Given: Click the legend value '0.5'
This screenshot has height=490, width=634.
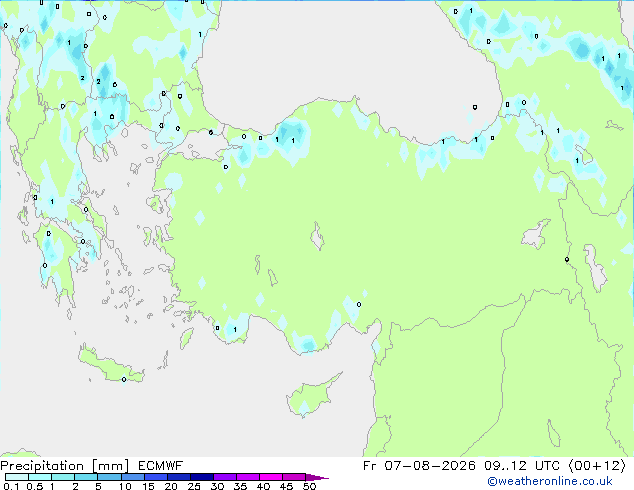Looking at the screenshot, I should pos(35,486).
